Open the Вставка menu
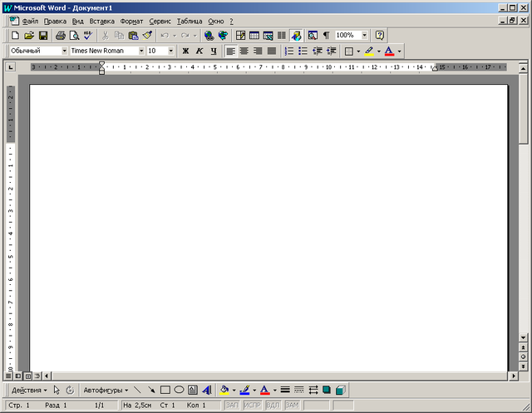The width and height of the screenshot is (532, 413). 101,21
